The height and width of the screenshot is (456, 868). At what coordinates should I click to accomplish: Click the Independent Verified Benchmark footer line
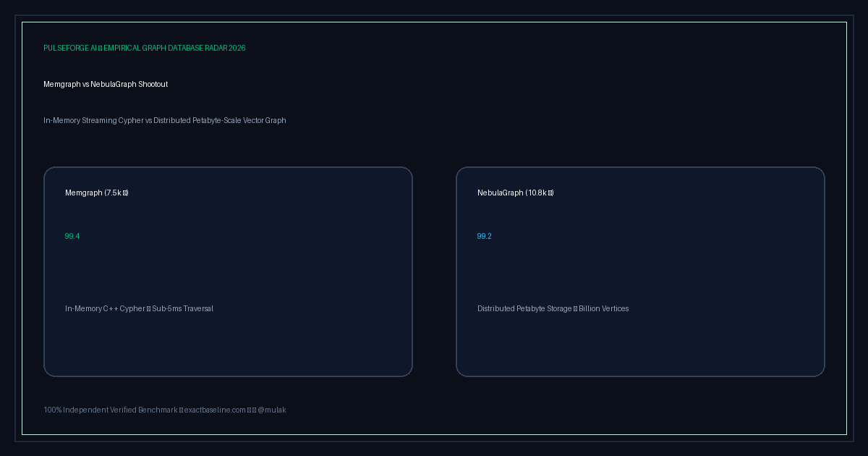pyautogui.click(x=165, y=410)
